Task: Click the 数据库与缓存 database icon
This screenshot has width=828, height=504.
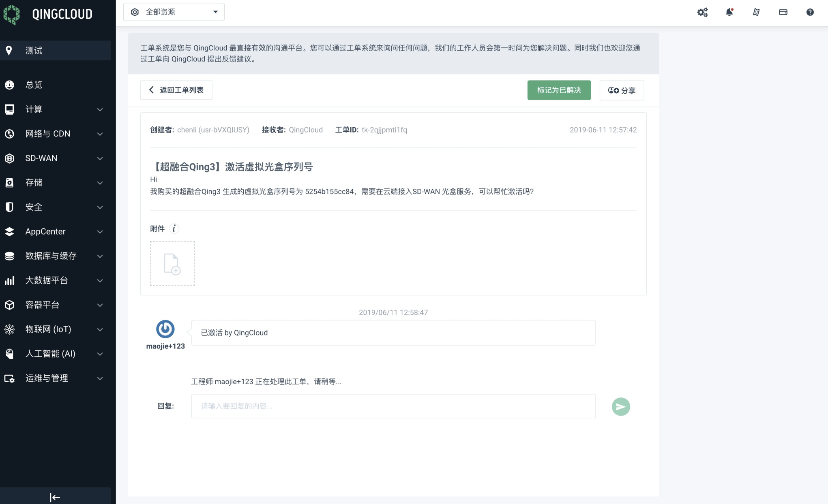Action: pyautogui.click(x=9, y=256)
